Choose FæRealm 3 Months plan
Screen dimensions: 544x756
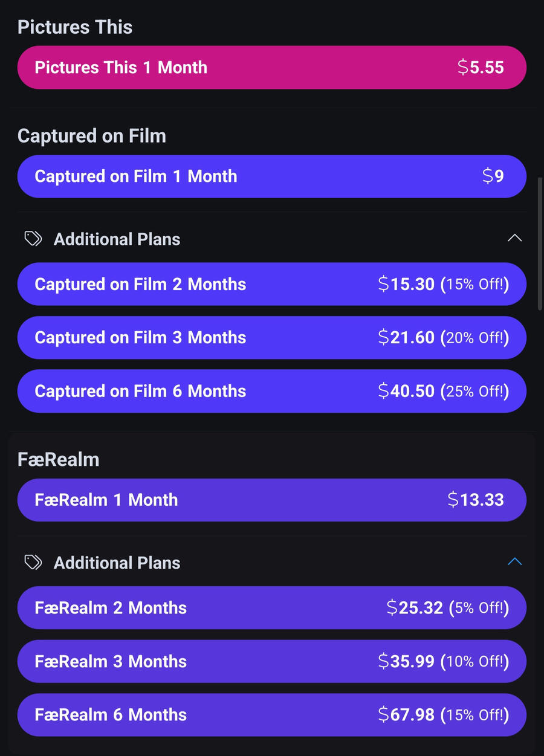pyautogui.click(x=271, y=661)
